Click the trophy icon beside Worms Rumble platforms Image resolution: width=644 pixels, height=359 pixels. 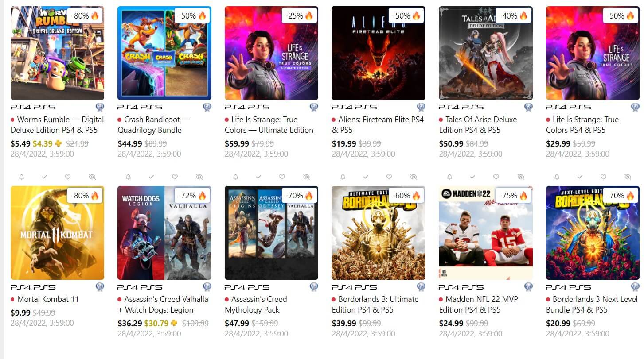(x=100, y=107)
